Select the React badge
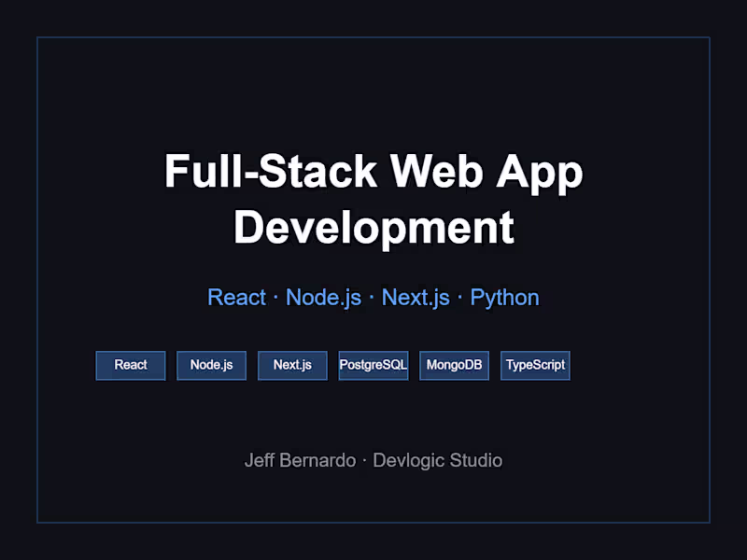 point(130,365)
